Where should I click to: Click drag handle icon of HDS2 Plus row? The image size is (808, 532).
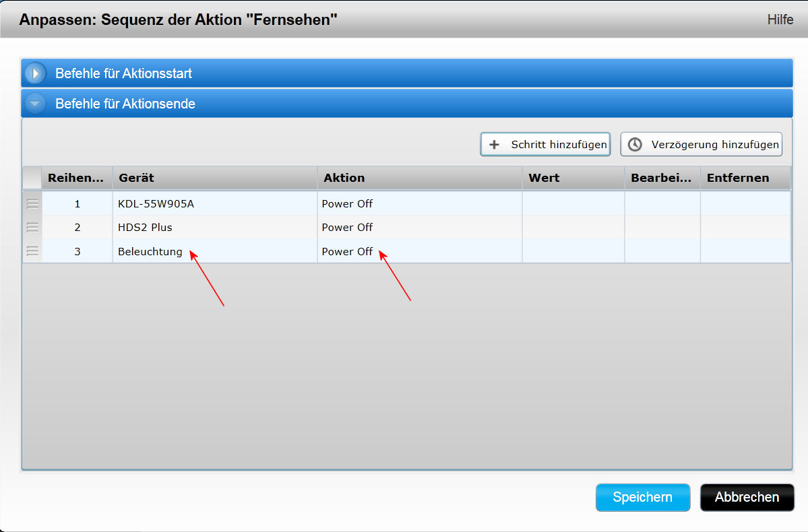32,228
